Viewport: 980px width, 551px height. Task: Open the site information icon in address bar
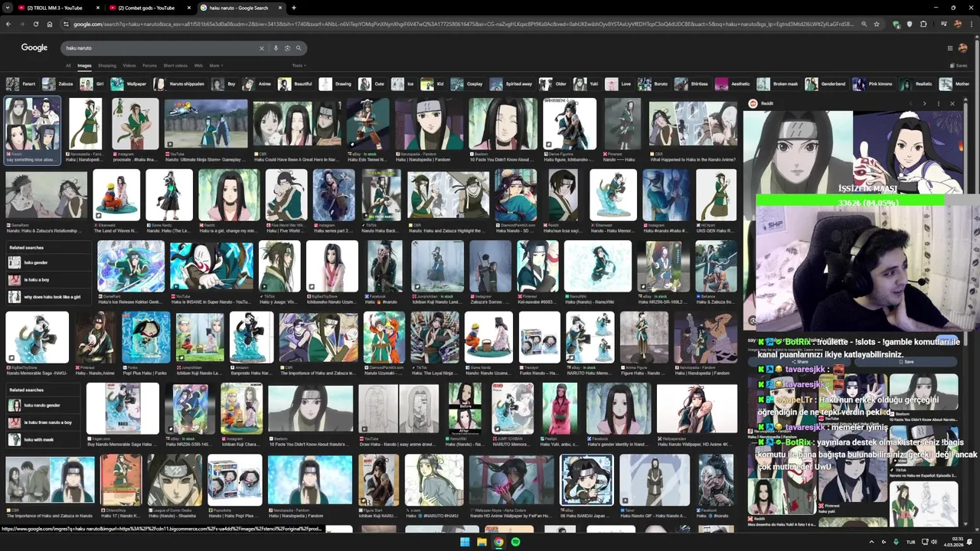click(66, 24)
